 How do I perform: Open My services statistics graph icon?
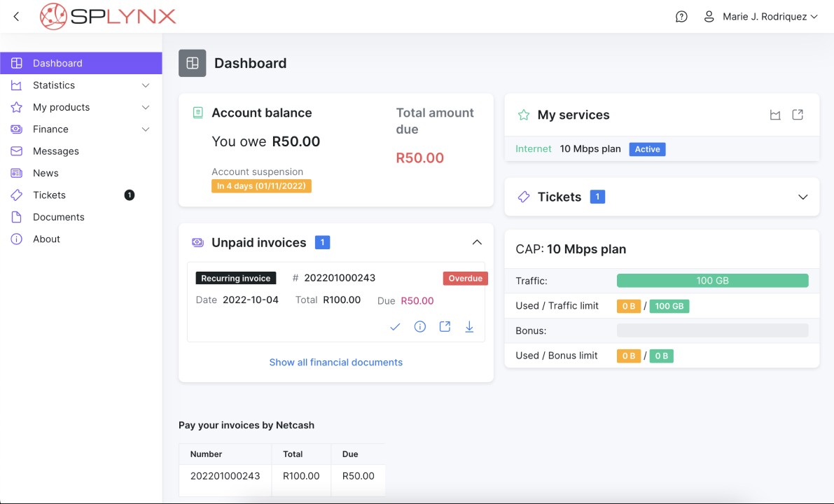tap(775, 115)
